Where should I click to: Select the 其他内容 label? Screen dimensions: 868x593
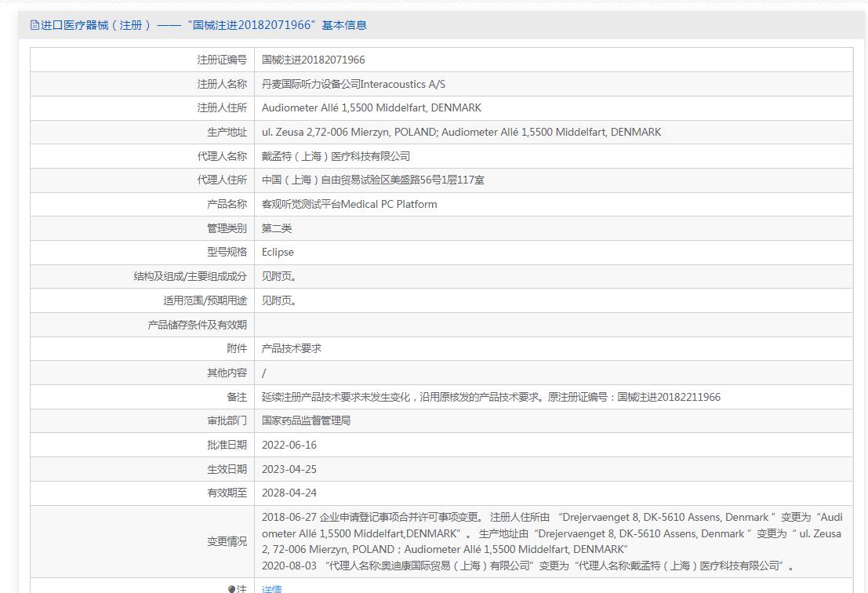click(227, 373)
